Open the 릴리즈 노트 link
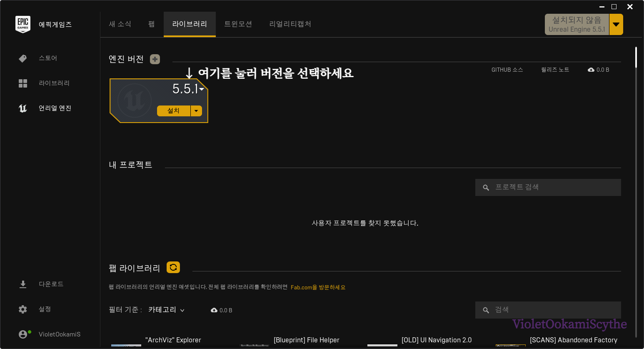This screenshot has height=349, width=644. point(555,70)
